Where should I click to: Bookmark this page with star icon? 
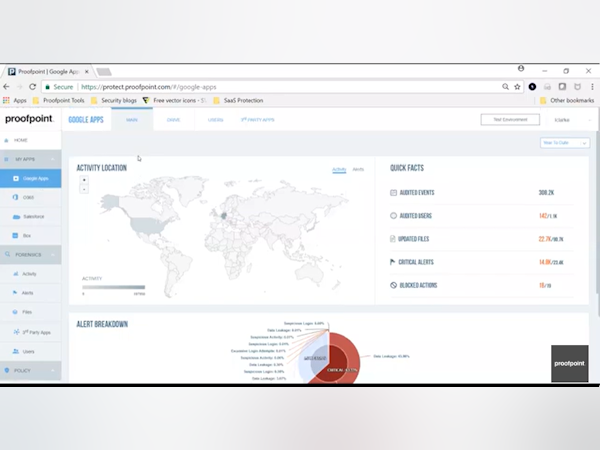tap(517, 87)
